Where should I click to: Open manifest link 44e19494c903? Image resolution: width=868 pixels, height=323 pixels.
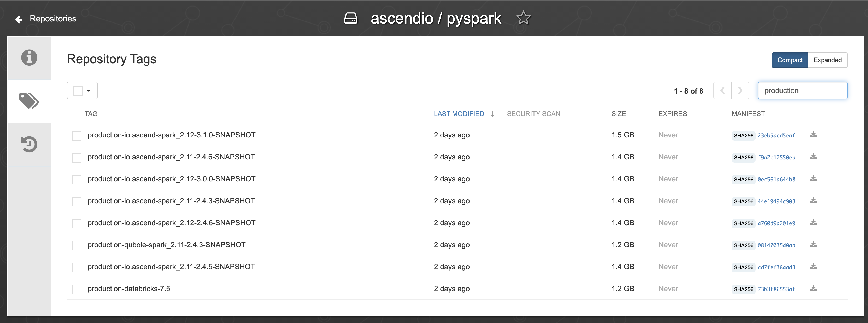tap(776, 201)
